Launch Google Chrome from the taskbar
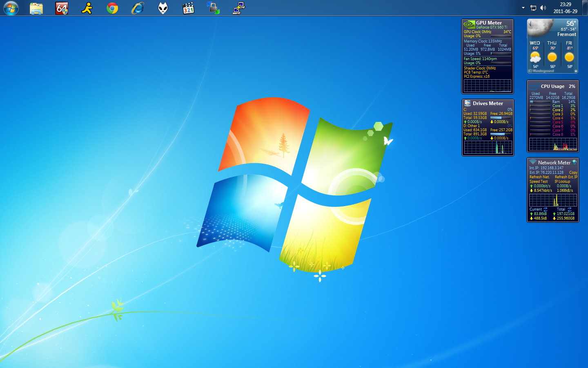The image size is (588, 368). click(x=112, y=8)
